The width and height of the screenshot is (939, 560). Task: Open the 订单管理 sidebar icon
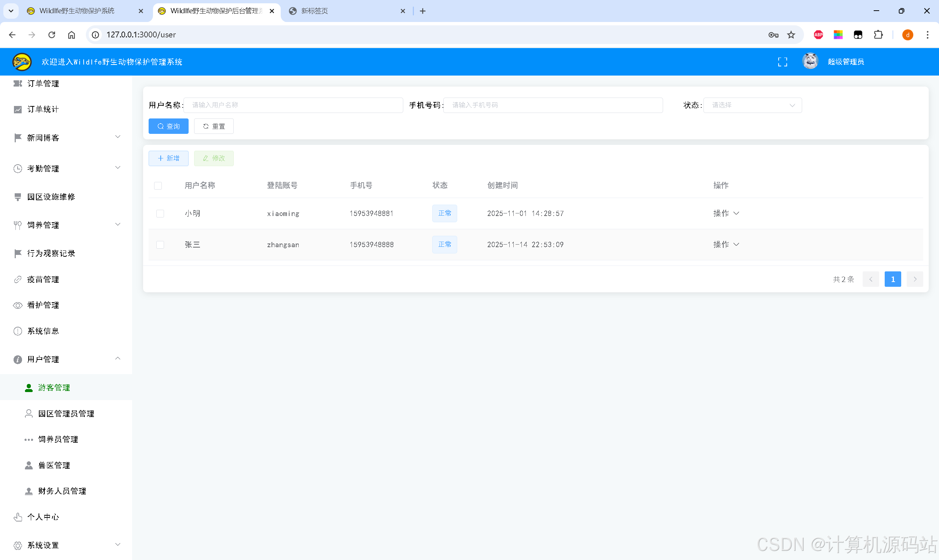tap(18, 83)
